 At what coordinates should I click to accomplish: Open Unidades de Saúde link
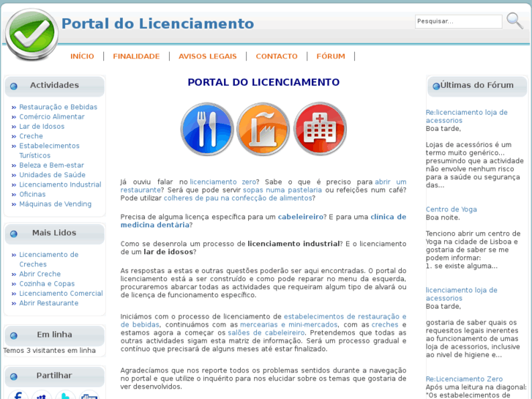52,175
